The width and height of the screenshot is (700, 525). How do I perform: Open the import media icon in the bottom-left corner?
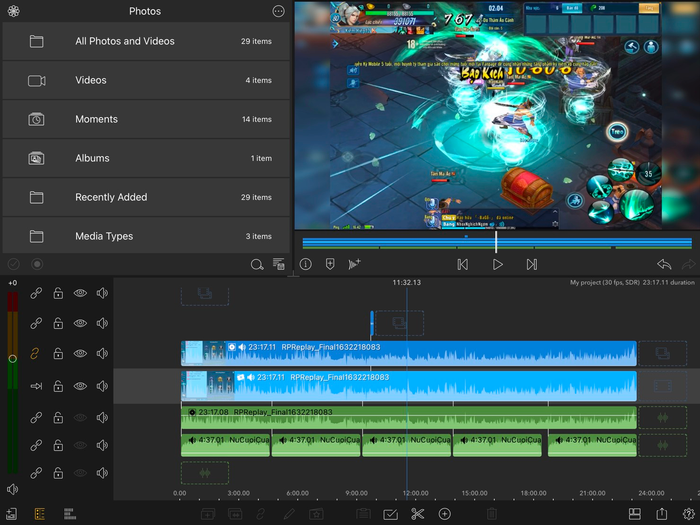[12, 514]
